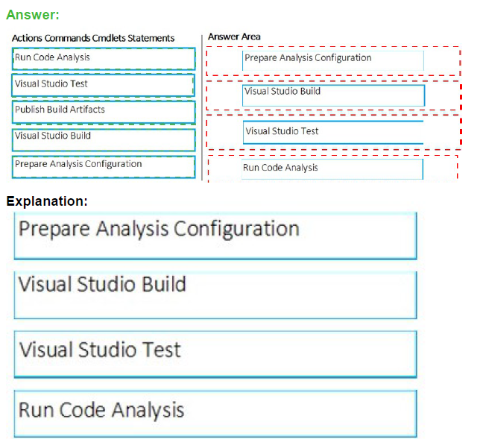Select 'Publish Build Artifacts' in the Actions list
The image size is (480, 448).
pos(104,113)
